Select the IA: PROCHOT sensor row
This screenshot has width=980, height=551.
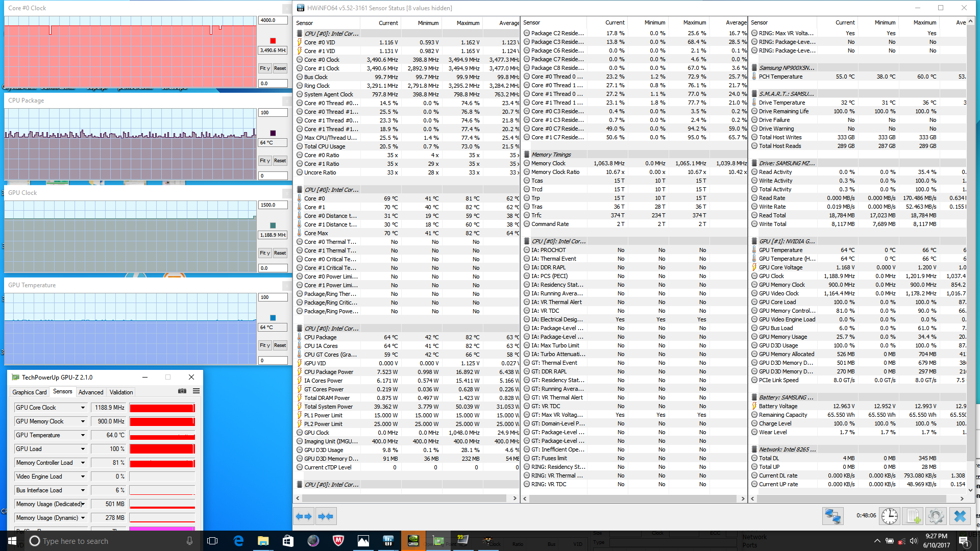pos(634,250)
